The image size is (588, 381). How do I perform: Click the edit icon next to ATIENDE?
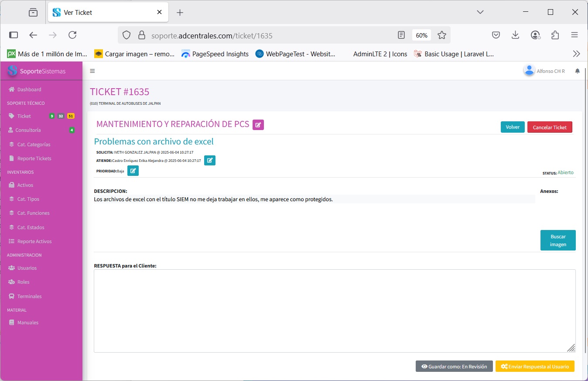[x=210, y=161]
